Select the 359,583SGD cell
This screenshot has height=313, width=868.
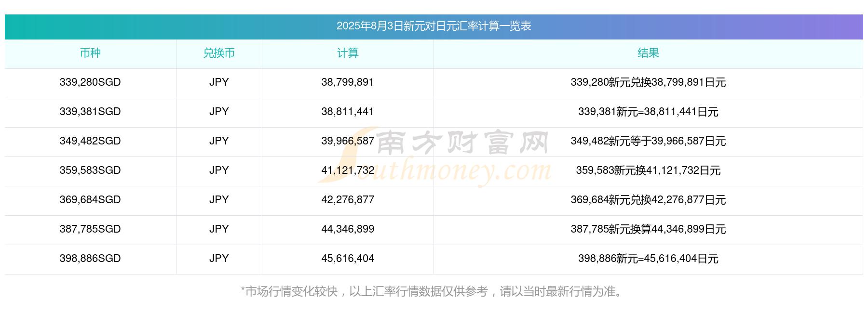[90, 170]
